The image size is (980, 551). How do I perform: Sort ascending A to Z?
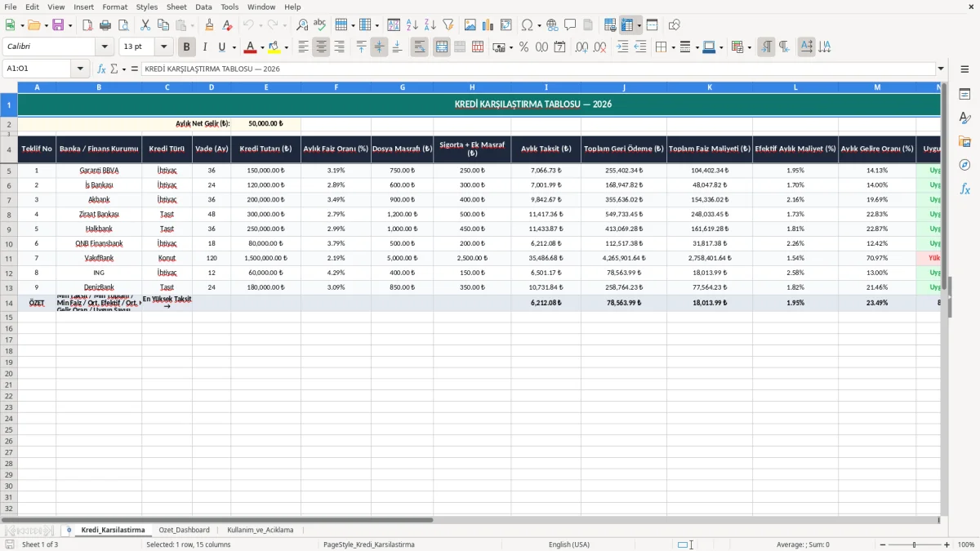pos(412,25)
